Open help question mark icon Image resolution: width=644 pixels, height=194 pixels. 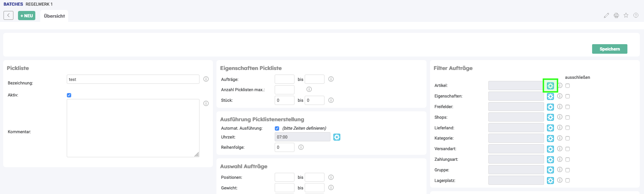click(636, 16)
